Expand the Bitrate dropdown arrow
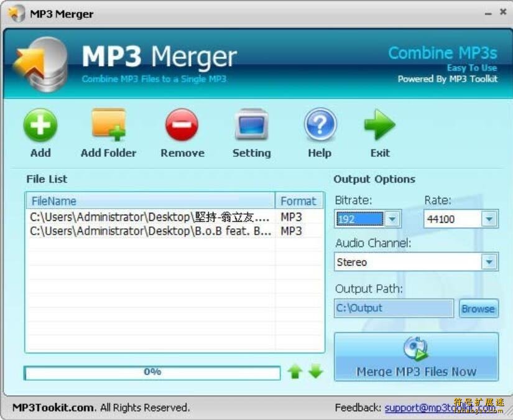 tap(392, 219)
